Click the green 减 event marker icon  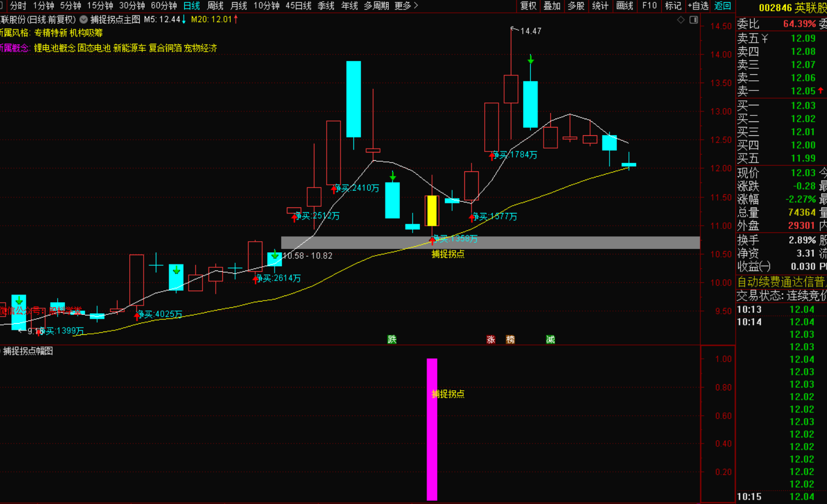click(550, 339)
